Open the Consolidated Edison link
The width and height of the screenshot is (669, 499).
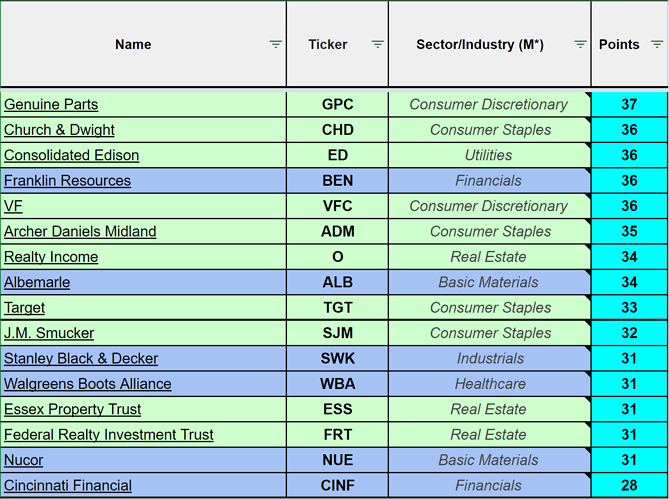pyautogui.click(x=71, y=155)
